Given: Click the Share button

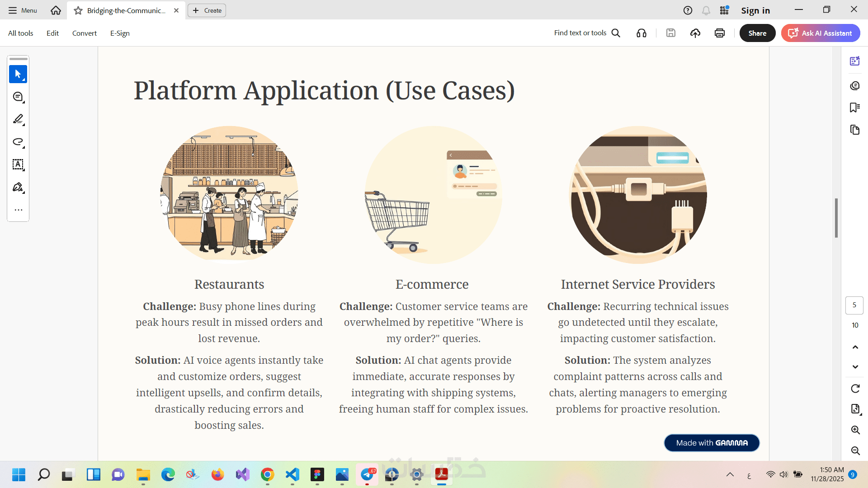Looking at the screenshot, I should click(757, 33).
